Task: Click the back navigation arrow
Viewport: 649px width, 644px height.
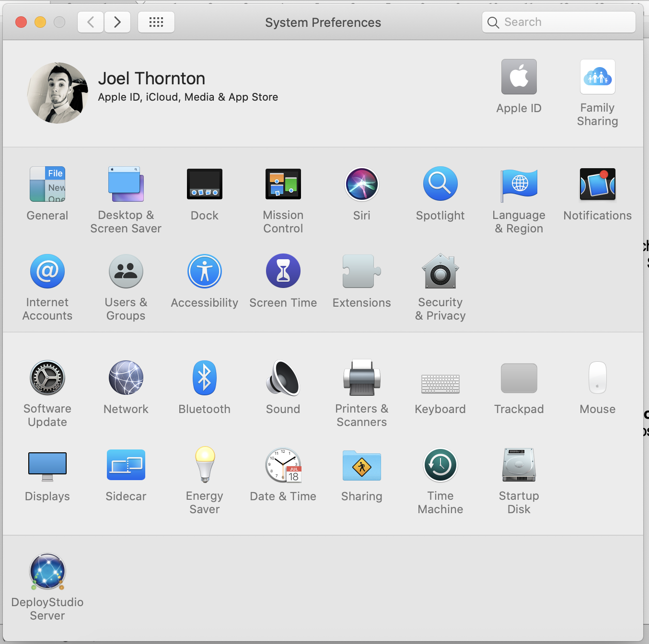Action: coord(91,22)
